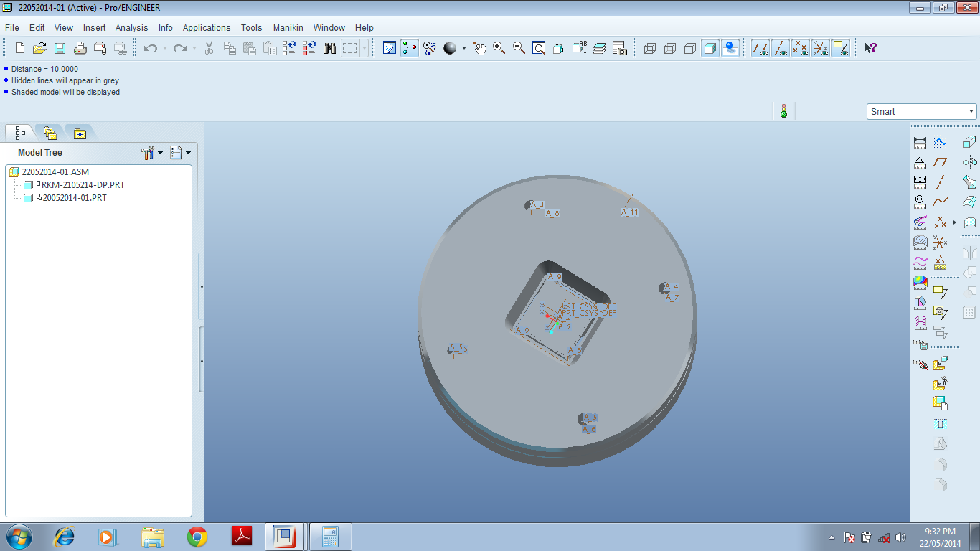Zoom in with the magnifier plus icon

tap(499, 48)
